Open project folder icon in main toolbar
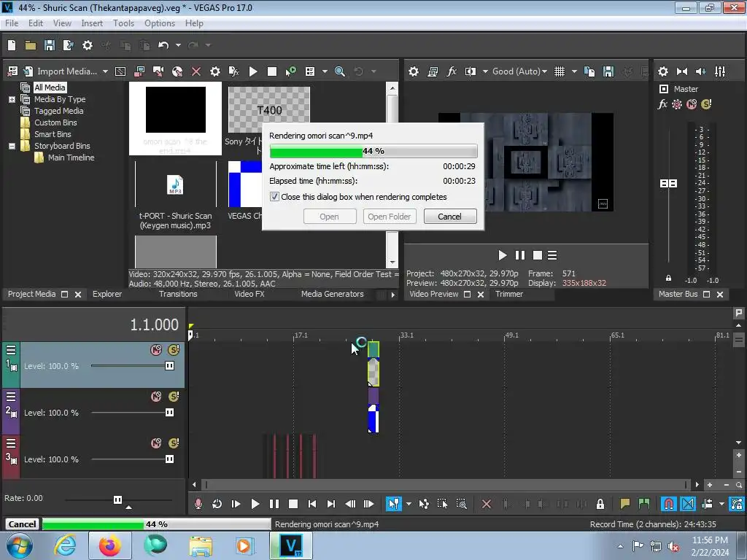This screenshot has width=747, height=560. tap(31, 45)
